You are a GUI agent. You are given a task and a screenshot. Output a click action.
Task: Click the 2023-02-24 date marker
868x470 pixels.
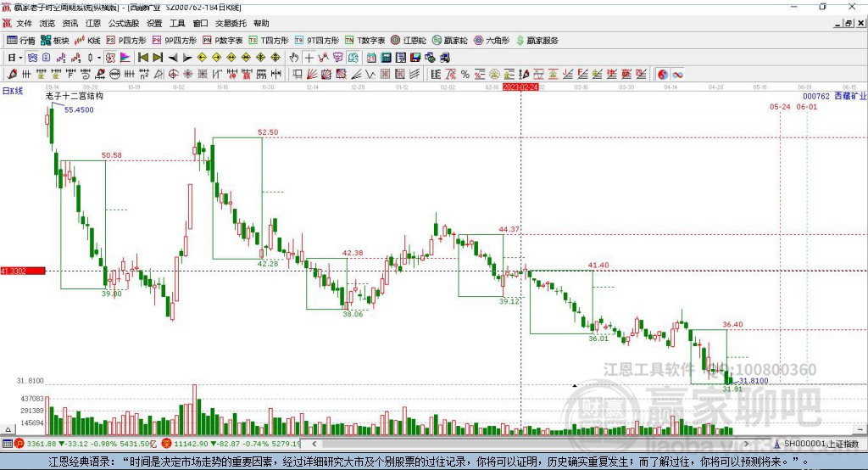pos(520,87)
